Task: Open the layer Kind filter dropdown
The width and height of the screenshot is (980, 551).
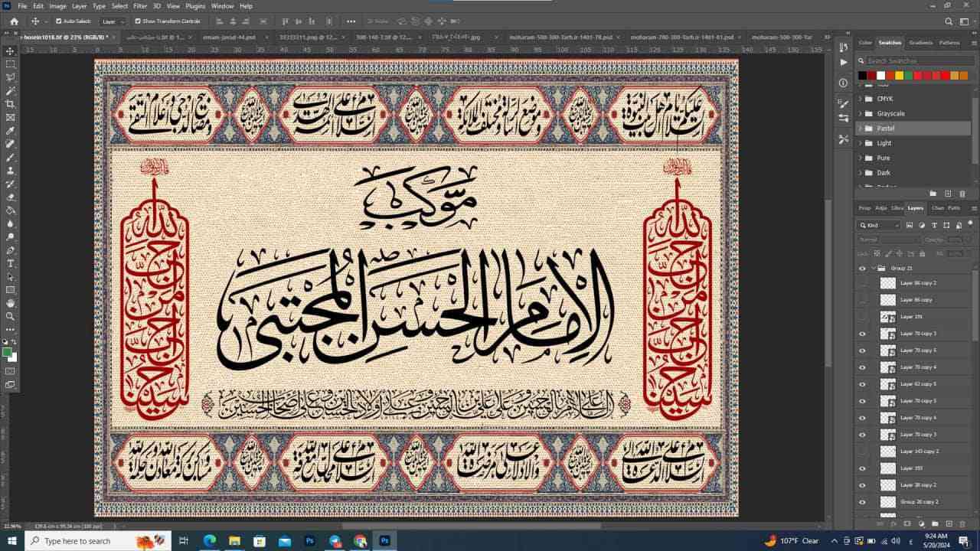Action: (x=877, y=224)
